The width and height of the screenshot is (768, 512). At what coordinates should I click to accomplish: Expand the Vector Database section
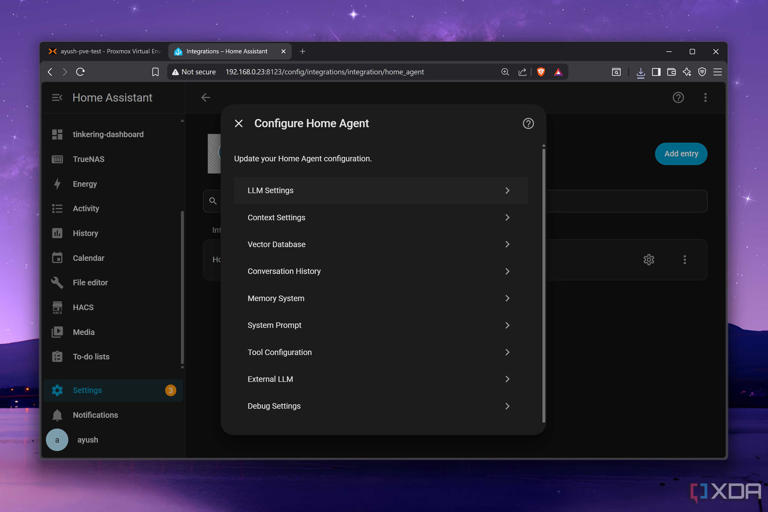381,244
